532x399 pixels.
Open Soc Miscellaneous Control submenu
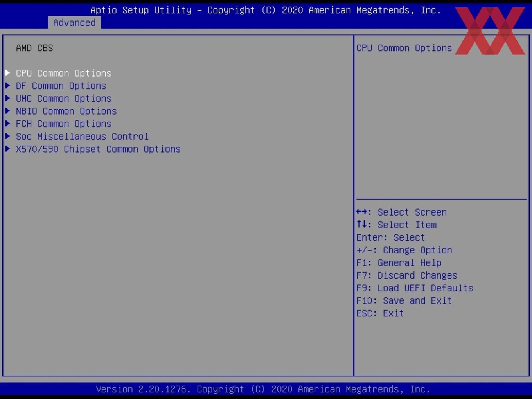click(82, 136)
